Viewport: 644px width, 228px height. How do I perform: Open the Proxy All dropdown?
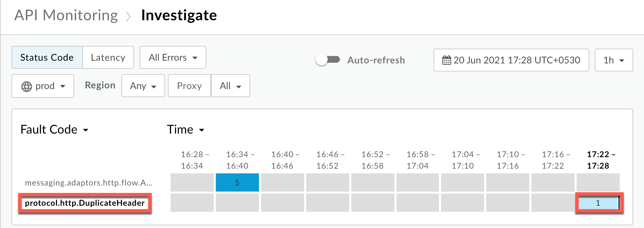pyautogui.click(x=230, y=86)
